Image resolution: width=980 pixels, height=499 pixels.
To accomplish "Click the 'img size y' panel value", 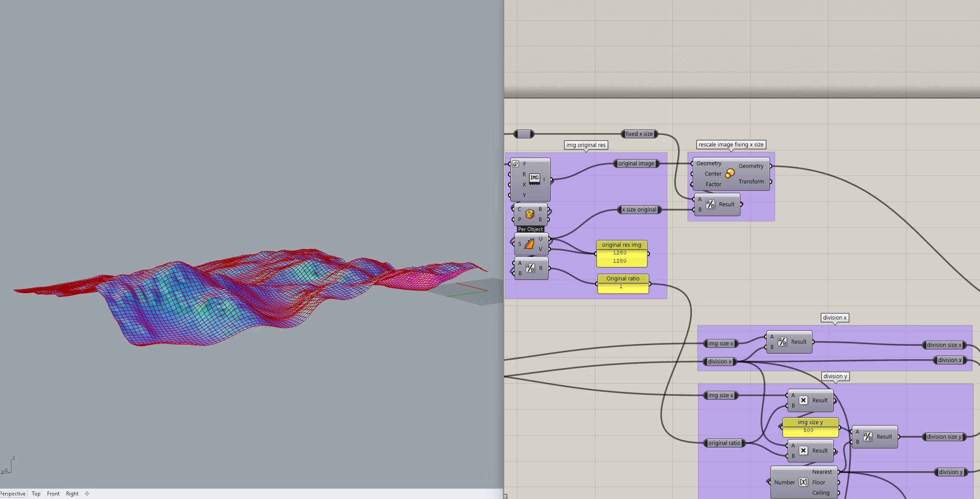I will (x=808, y=430).
